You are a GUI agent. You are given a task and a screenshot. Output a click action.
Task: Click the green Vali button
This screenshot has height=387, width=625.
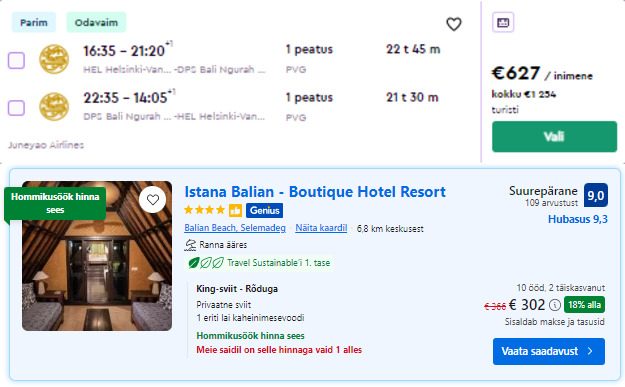click(554, 137)
